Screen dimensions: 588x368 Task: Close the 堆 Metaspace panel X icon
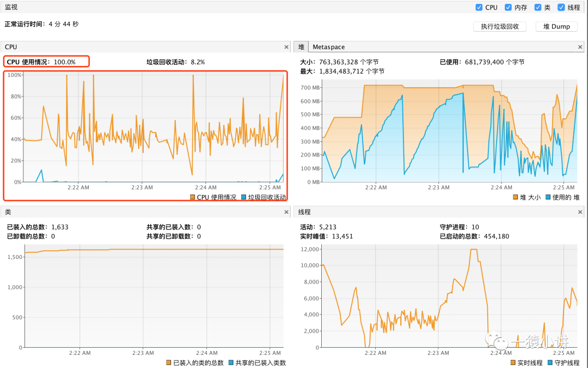point(580,47)
